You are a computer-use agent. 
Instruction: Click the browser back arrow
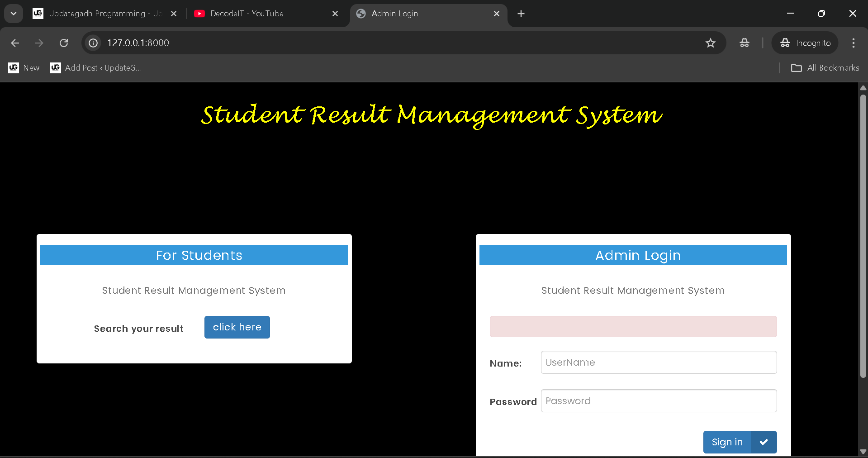15,43
